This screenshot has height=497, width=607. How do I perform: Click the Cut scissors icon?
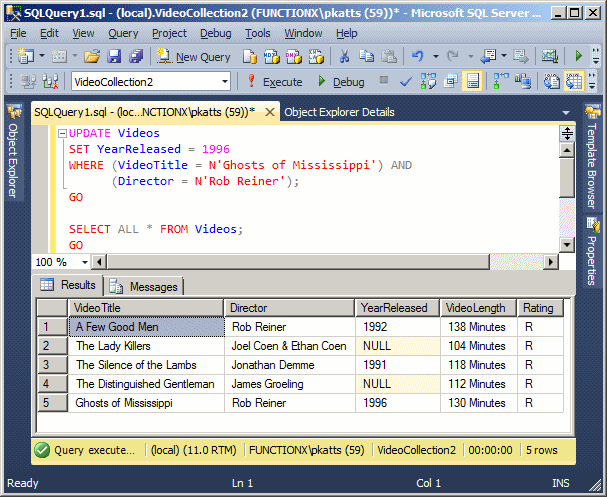344,57
